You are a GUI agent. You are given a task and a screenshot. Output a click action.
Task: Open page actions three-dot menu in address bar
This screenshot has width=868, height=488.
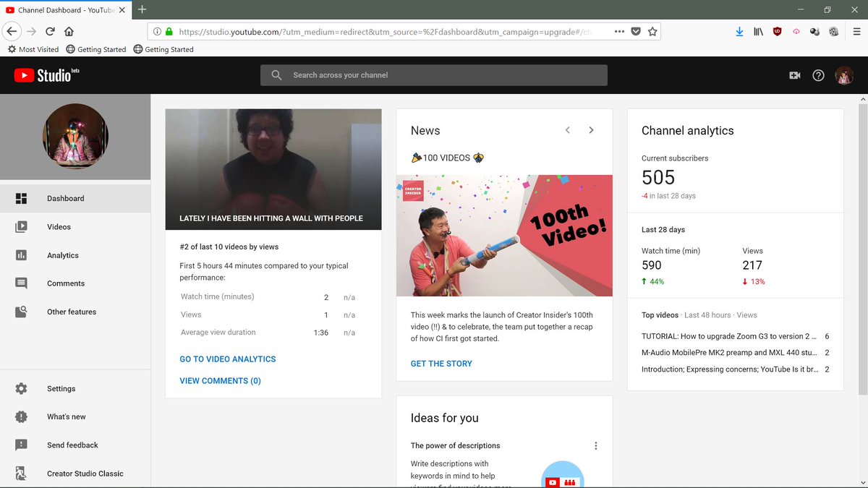(619, 32)
